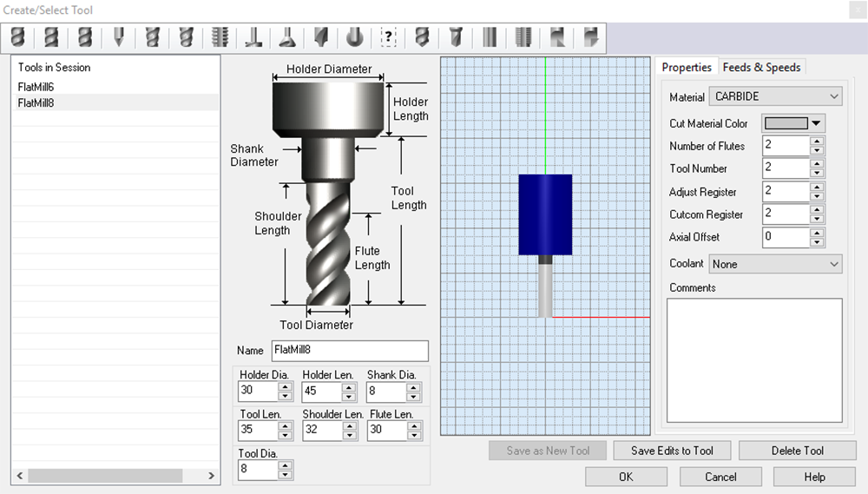This screenshot has width=868, height=494.
Task: Click the tool Name field FlatMill8
Action: [x=350, y=351]
